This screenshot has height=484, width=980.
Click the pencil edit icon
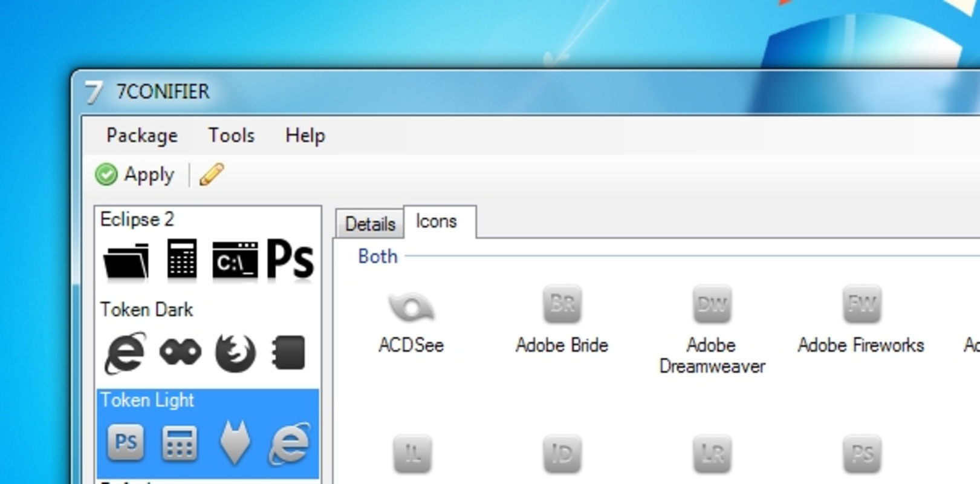pyautogui.click(x=212, y=175)
